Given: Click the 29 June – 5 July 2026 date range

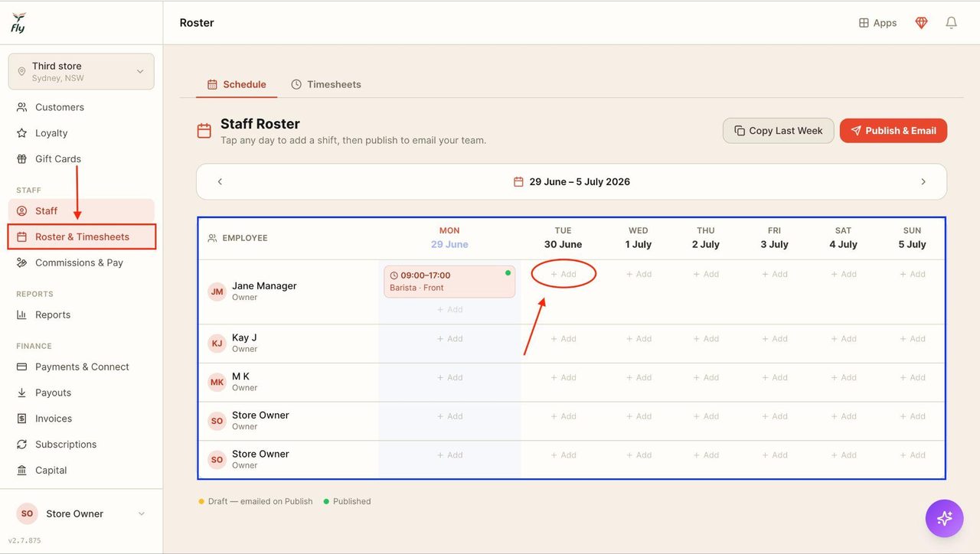Looking at the screenshot, I should click(x=580, y=181).
